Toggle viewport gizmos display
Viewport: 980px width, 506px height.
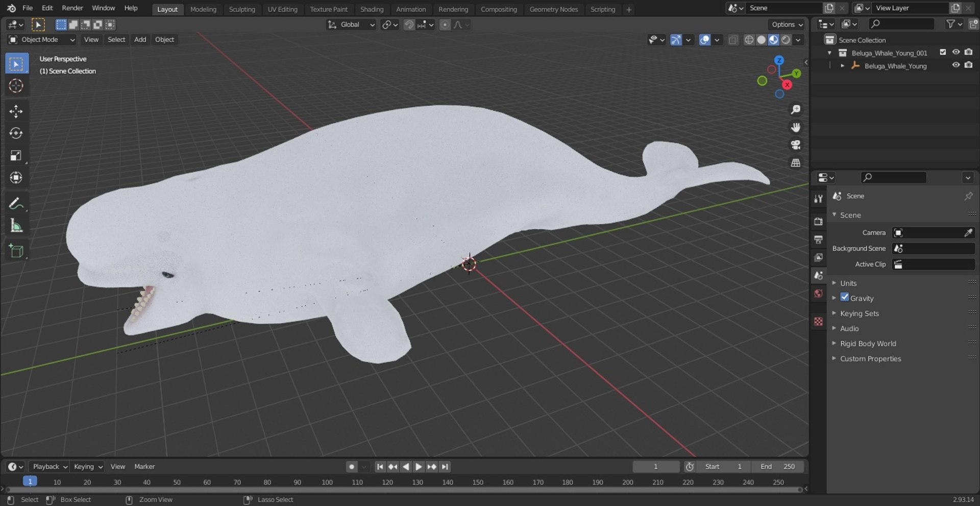[676, 40]
